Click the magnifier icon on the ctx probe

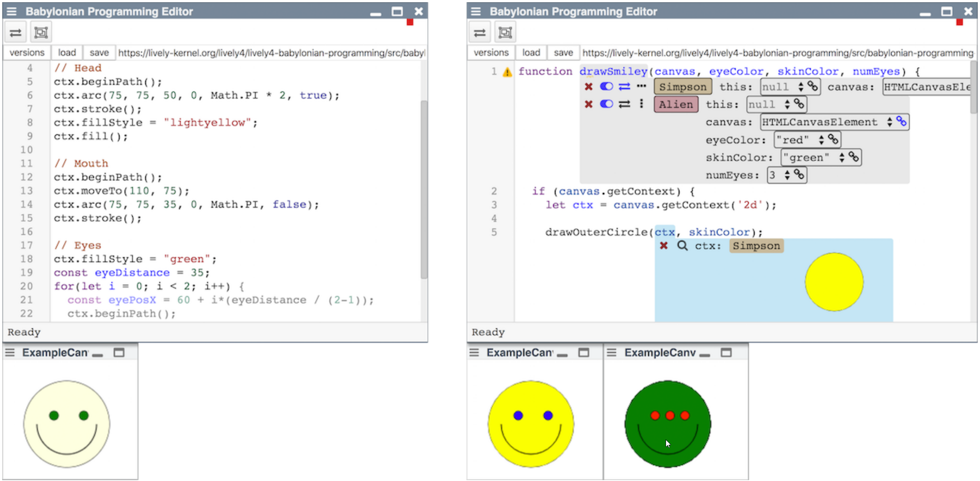(x=682, y=246)
